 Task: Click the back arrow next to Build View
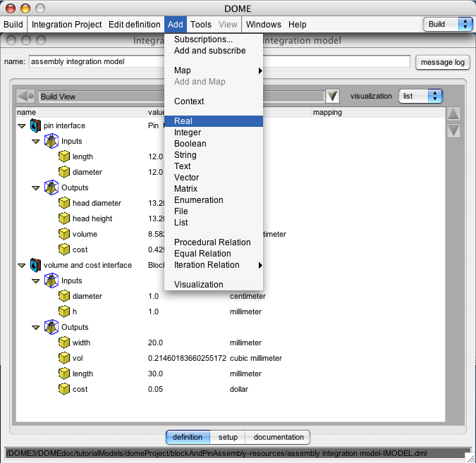(25, 97)
